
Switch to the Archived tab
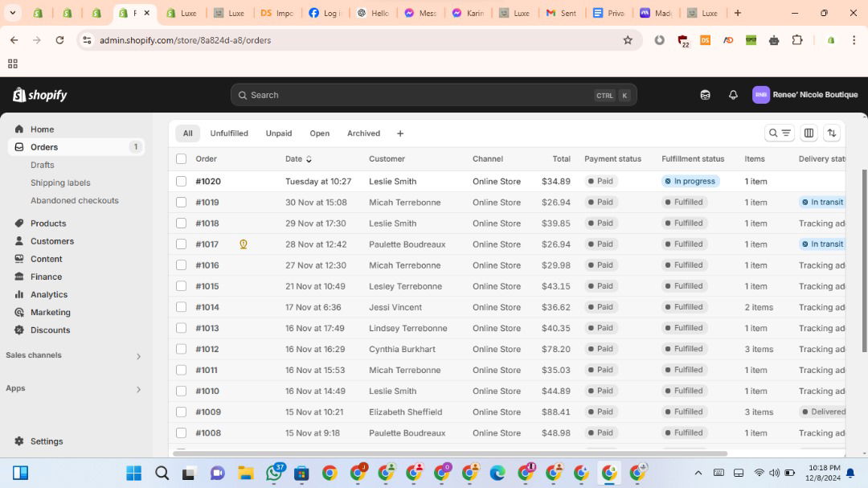tap(363, 133)
